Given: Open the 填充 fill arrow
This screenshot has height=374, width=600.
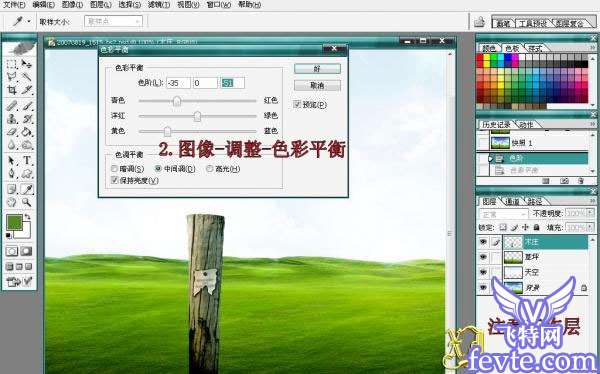Looking at the screenshot, I should point(591,227).
